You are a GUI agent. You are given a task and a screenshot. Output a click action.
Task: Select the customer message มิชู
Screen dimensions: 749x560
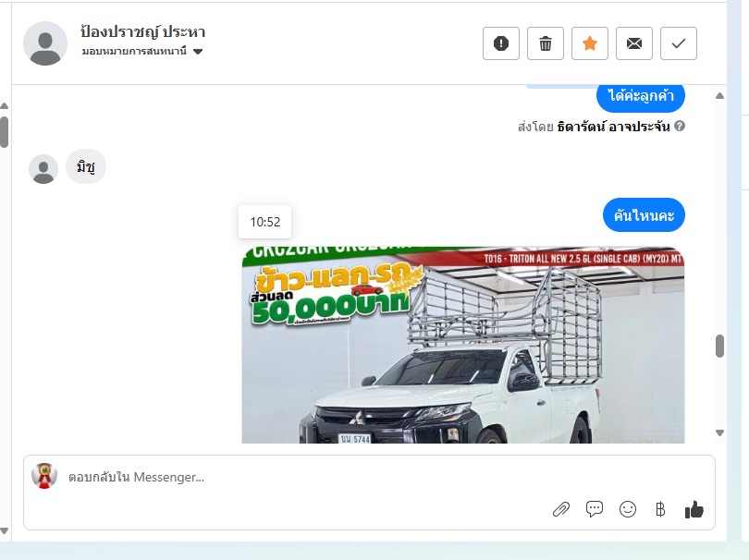pyautogui.click(x=85, y=166)
